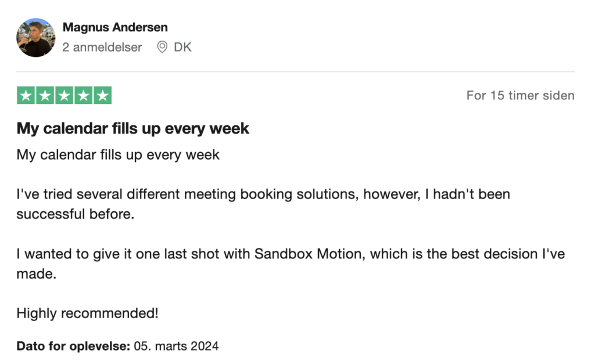Click the second green rating star

pyautogui.click(x=45, y=96)
